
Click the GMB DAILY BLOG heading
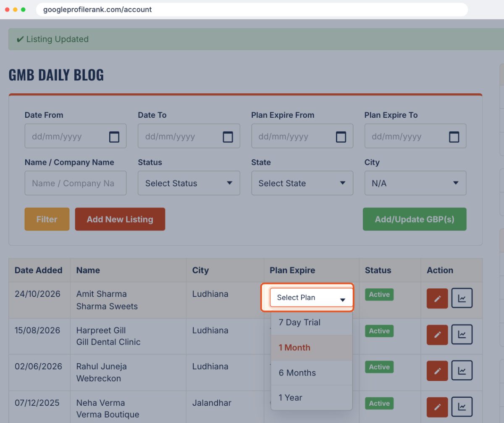tap(56, 75)
